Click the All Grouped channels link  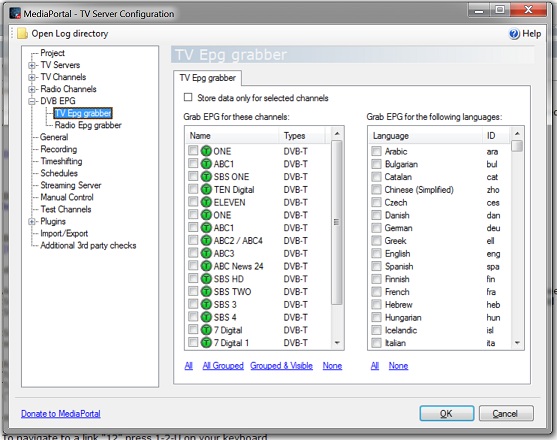(x=223, y=366)
